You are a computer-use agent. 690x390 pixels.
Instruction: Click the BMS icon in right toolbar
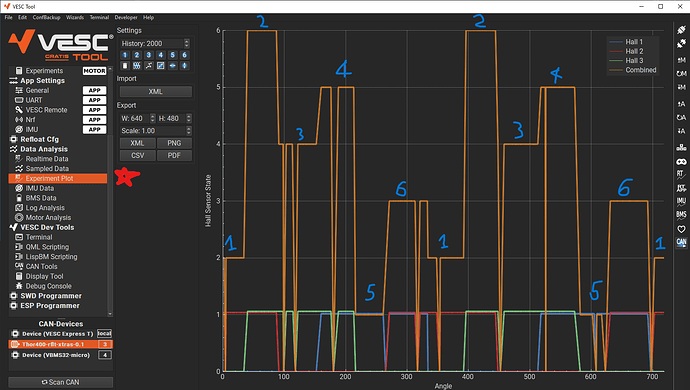681,215
